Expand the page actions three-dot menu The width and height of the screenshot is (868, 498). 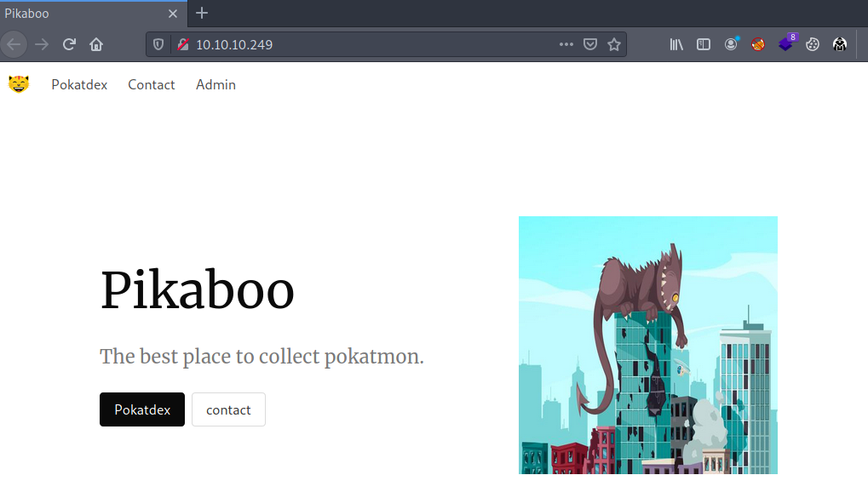[x=566, y=44]
